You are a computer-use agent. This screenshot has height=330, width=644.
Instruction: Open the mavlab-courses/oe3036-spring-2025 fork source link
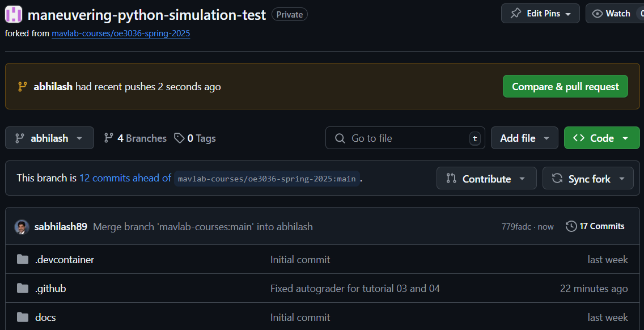point(121,33)
